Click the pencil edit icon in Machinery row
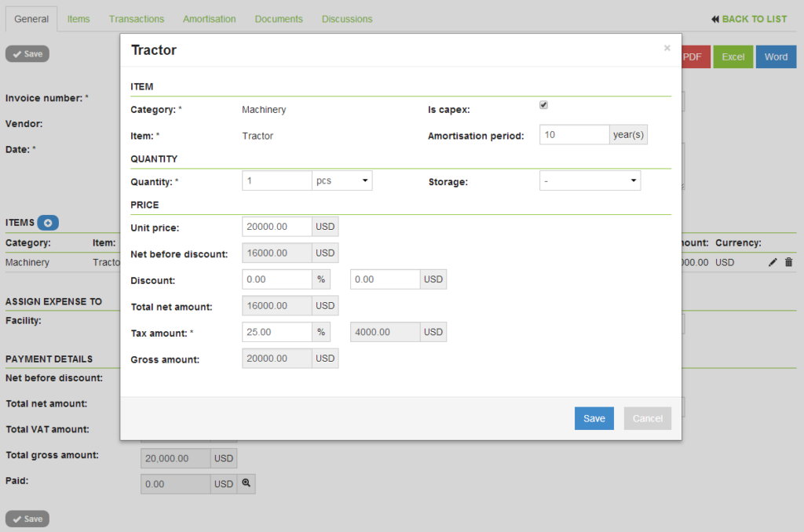 click(773, 262)
